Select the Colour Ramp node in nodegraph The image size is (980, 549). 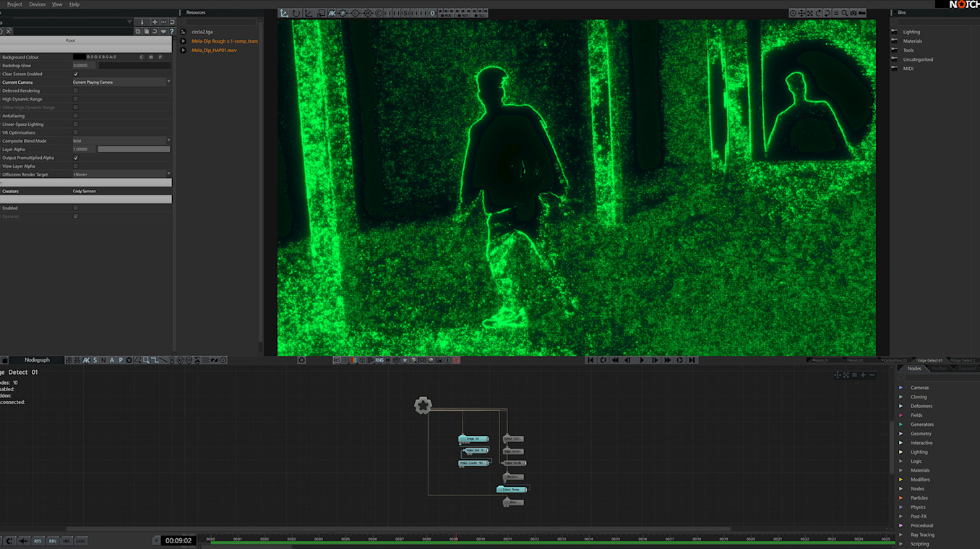tap(512, 490)
